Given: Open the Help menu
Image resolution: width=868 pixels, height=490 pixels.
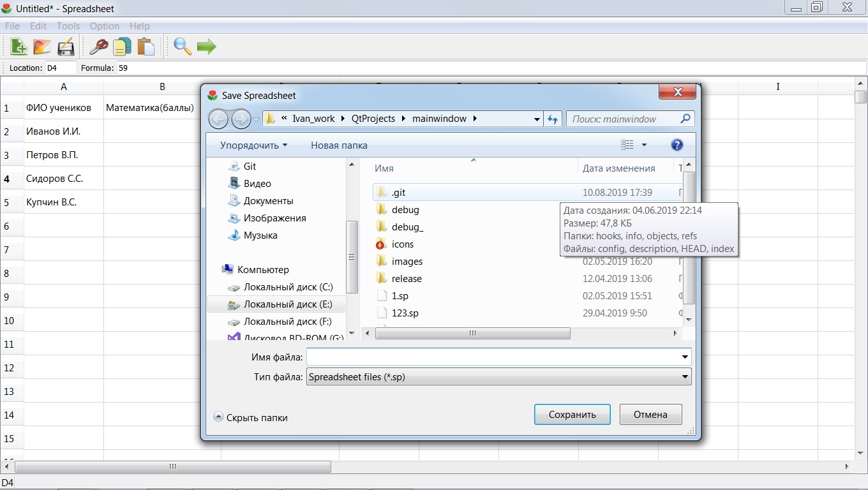Looking at the screenshot, I should [140, 26].
